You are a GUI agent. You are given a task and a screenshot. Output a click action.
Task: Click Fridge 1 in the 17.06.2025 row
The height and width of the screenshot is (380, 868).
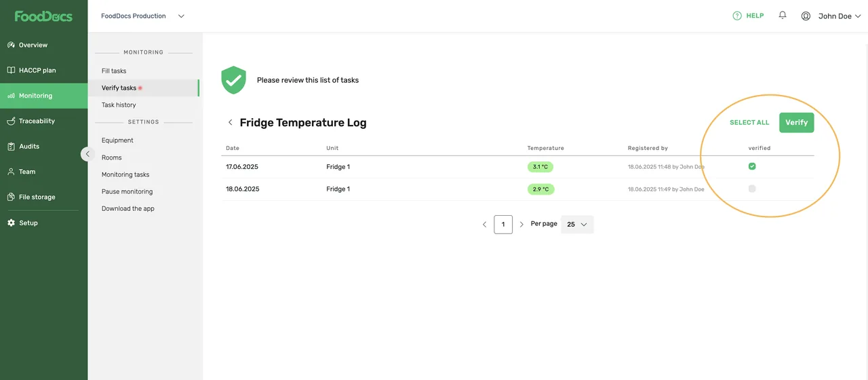[x=338, y=167]
